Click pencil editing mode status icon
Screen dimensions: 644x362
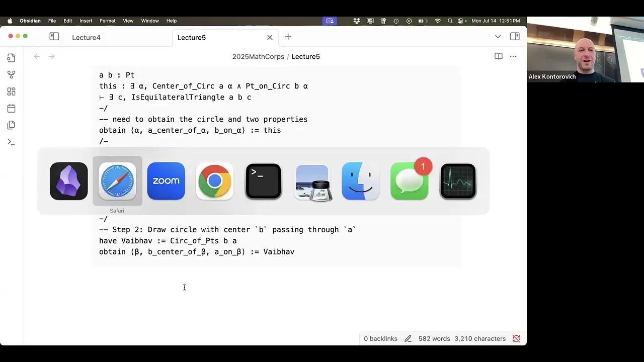(408, 338)
